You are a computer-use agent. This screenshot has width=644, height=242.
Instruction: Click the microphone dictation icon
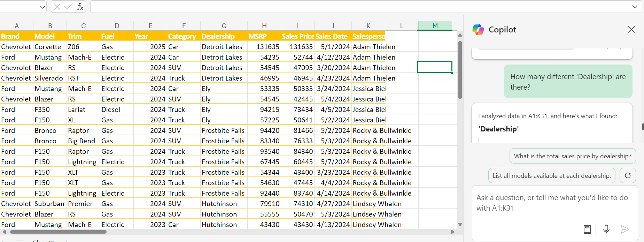(606, 229)
